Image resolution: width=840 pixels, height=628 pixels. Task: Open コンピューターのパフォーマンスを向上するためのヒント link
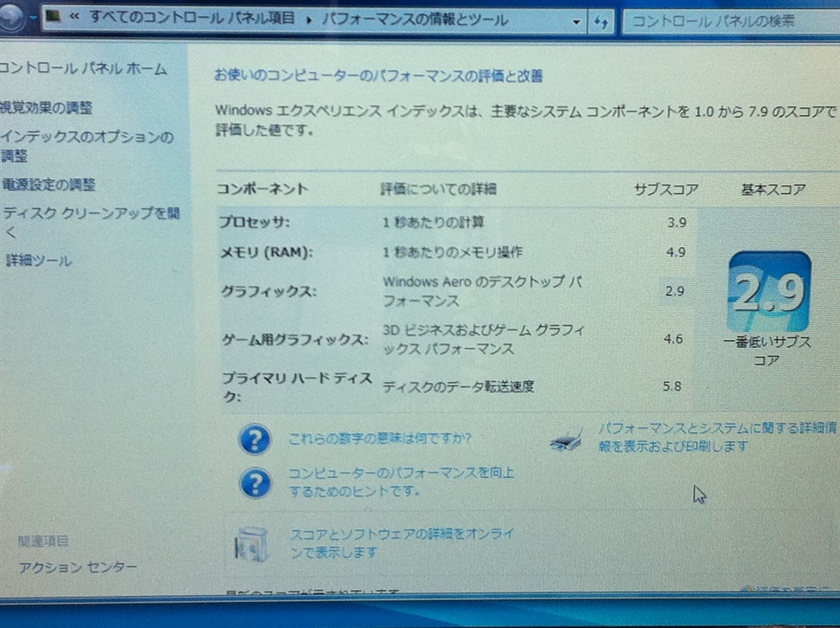click(x=401, y=482)
